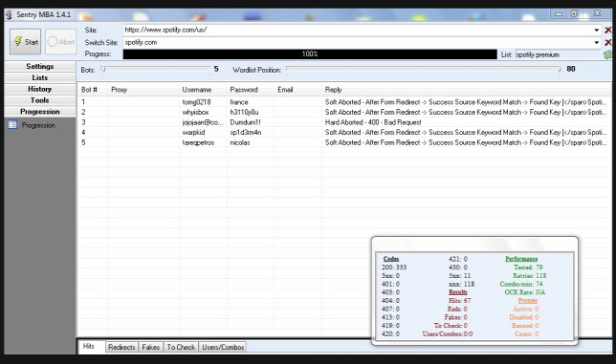Screen dimensions: 616x364
Task: Click the green refresh icon beside List field
Action: pos(607,54)
